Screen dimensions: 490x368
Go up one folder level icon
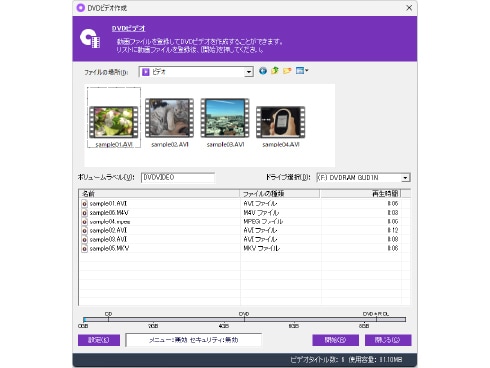275,71
